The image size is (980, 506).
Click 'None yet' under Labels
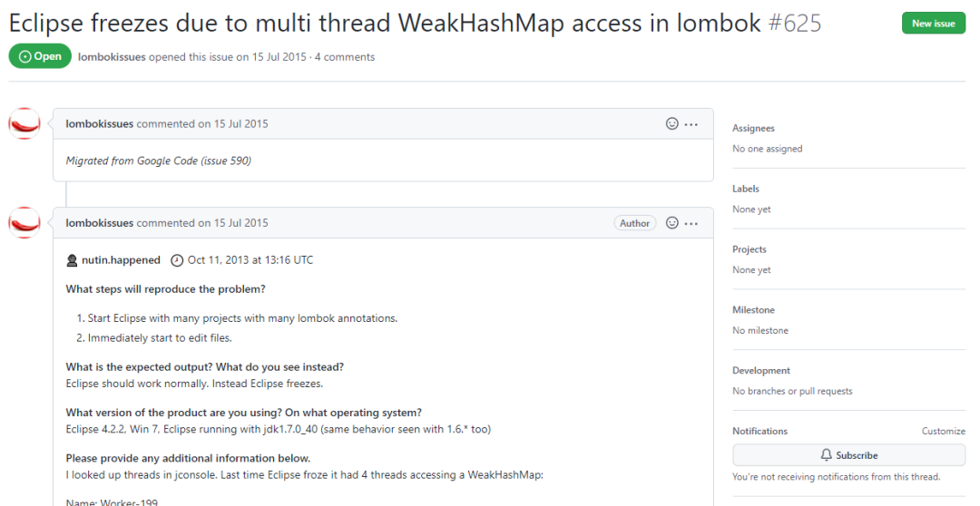(751, 209)
